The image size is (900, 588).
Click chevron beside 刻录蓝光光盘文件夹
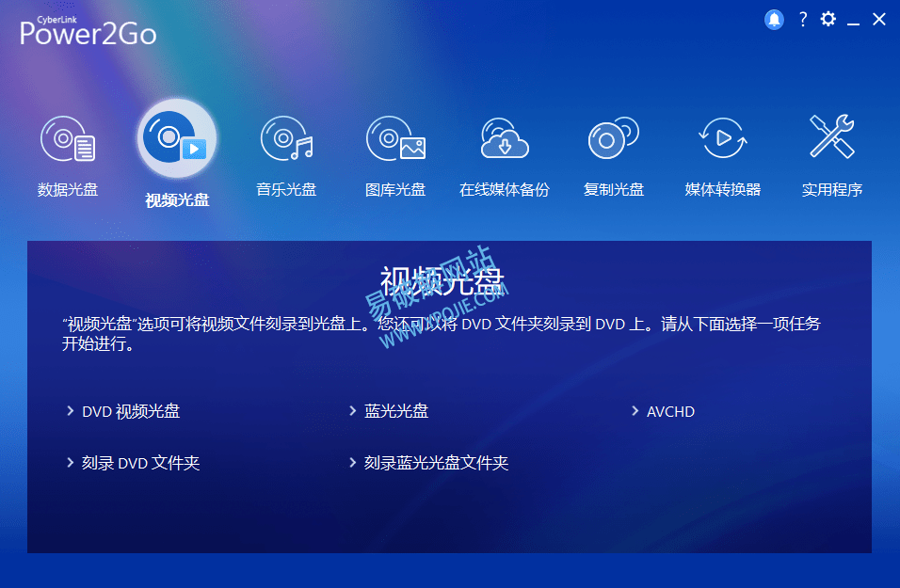pyautogui.click(x=352, y=462)
